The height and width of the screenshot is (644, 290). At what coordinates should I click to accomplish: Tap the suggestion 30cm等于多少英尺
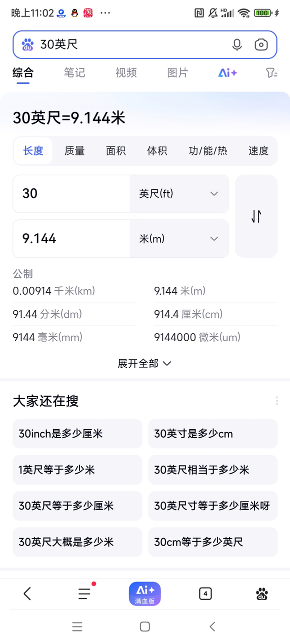(212, 542)
